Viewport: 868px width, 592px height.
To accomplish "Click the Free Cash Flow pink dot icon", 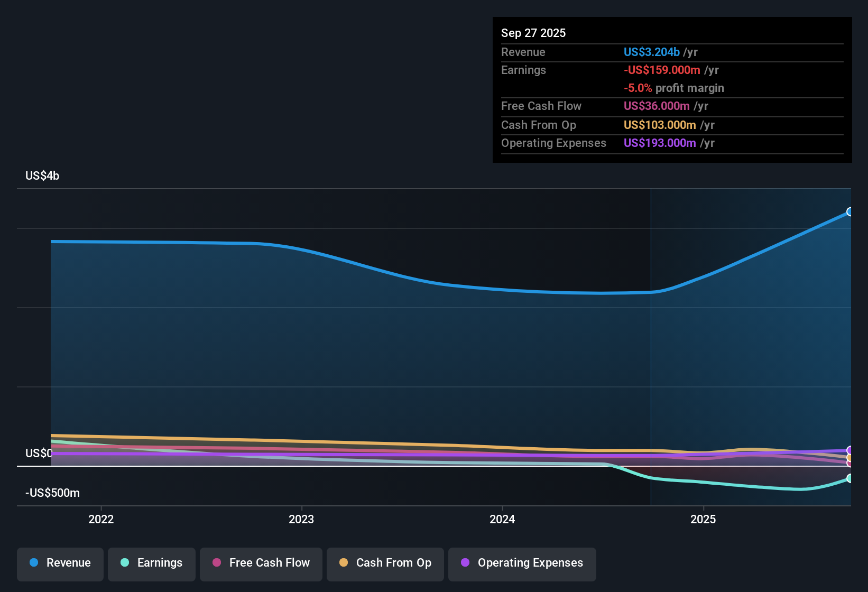I will (x=216, y=563).
